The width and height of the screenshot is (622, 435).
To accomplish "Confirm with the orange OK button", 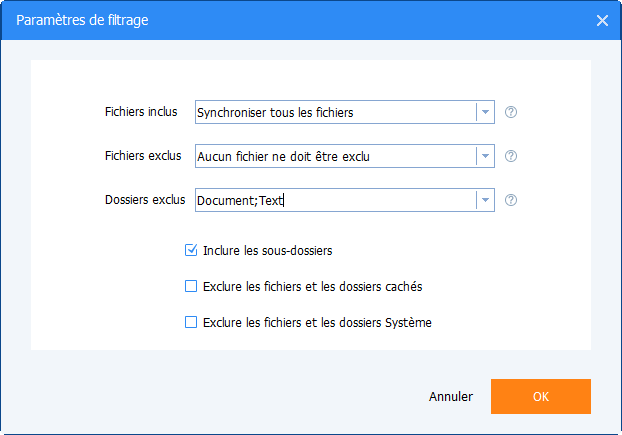I will (540, 396).
